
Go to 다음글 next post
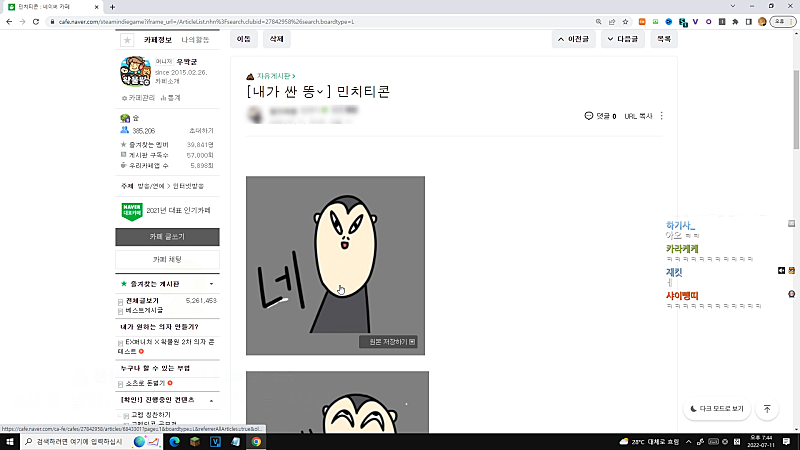click(x=622, y=39)
